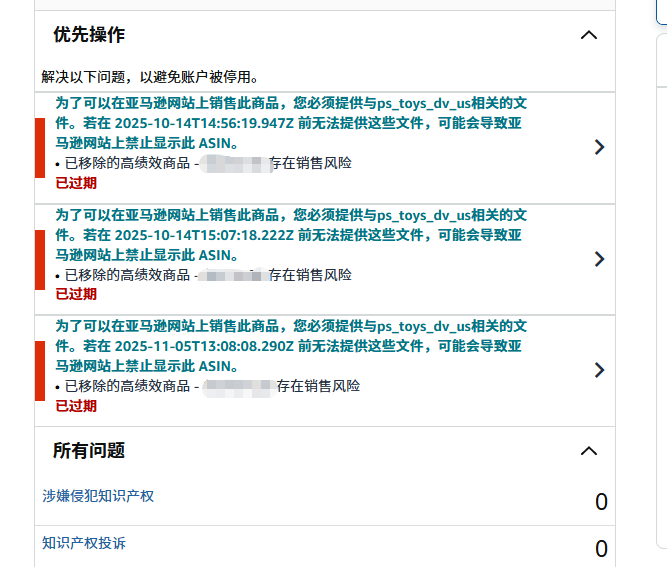Click red severity bar of 15:07:18 issue

(40, 259)
